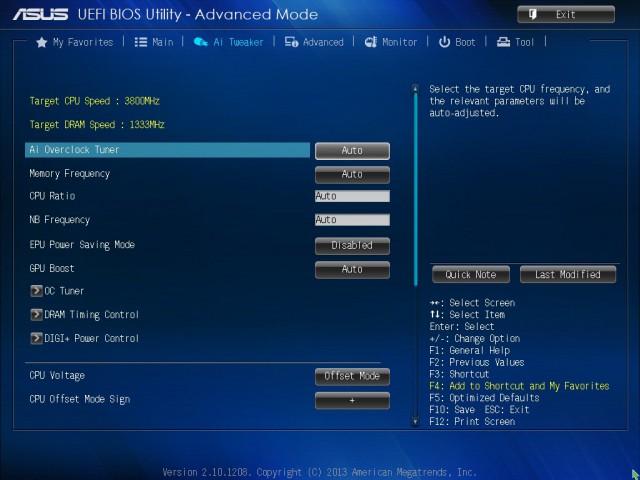Click F4: Add to Shortcut and My Favorites
This screenshot has width=640, height=480.
click(x=519, y=386)
